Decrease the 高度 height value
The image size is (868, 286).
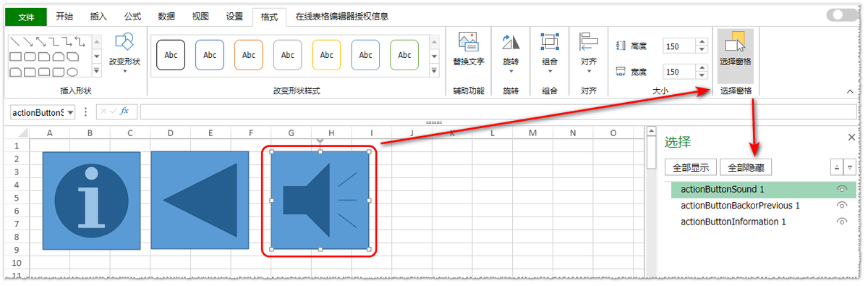coord(701,49)
